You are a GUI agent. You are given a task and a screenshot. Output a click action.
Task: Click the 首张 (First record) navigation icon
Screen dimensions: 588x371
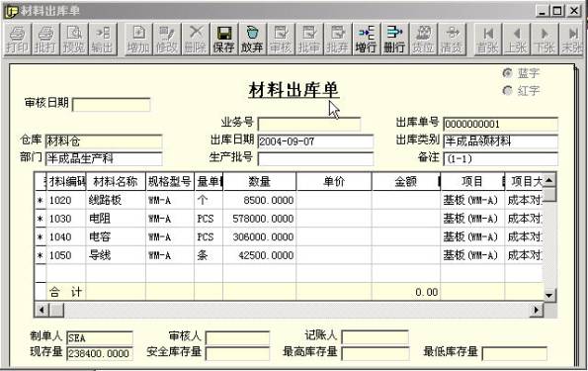(487, 39)
